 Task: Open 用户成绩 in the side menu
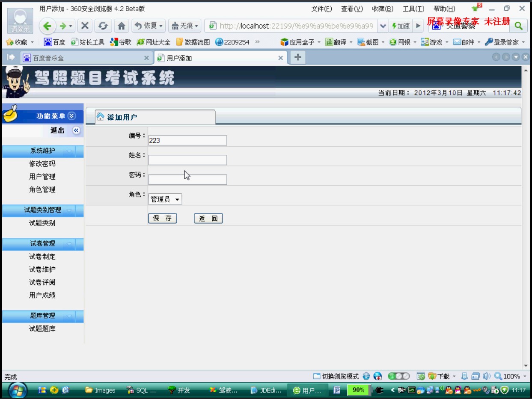pos(42,295)
